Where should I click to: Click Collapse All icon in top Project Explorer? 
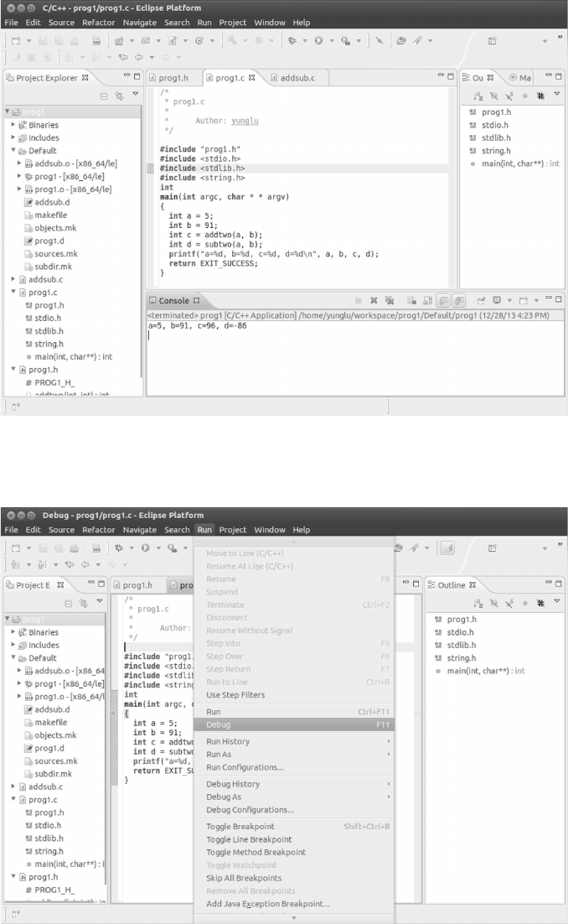pyautogui.click(x=104, y=96)
